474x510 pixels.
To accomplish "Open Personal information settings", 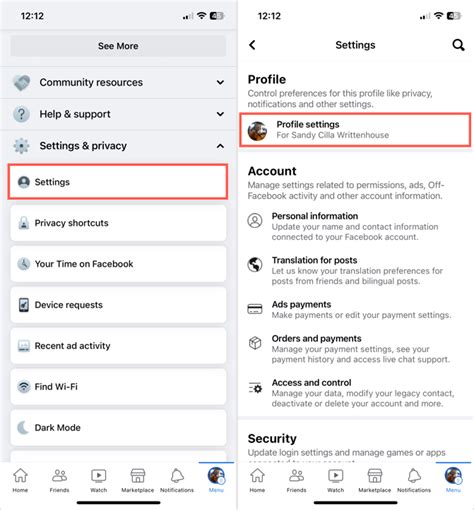I will (x=355, y=226).
